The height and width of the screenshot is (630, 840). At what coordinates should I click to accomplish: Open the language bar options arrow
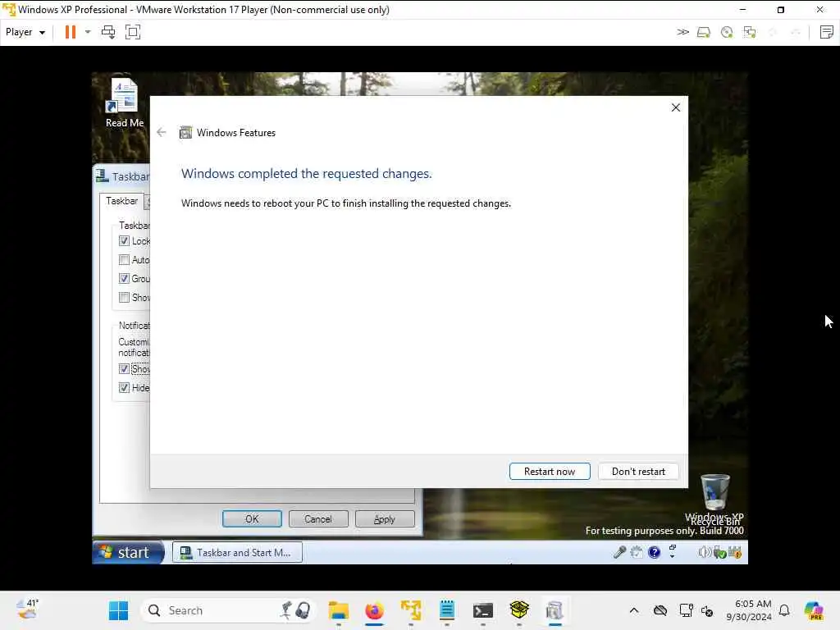click(x=673, y=557)
